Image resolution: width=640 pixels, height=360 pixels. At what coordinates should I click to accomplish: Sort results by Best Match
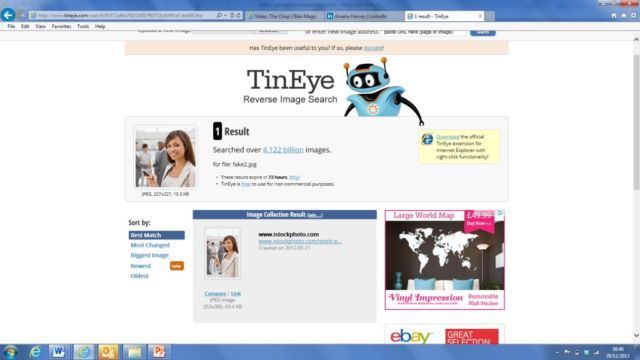pos(156,235)
